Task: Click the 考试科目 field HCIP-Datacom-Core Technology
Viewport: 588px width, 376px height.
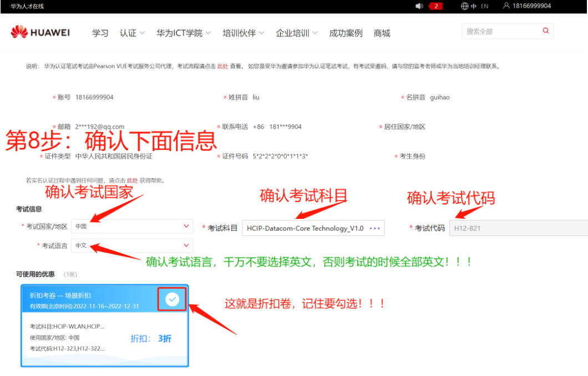Action: 313,228
